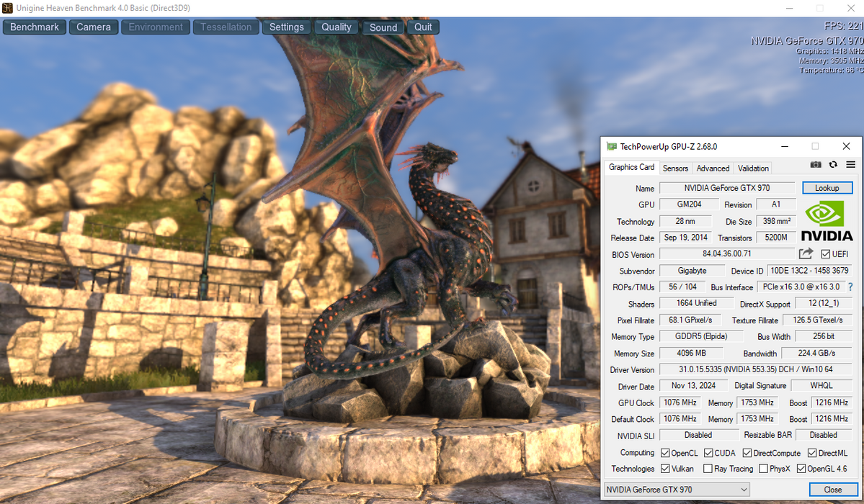Click the Close button in GPU-Z
Image resolution: width=864 pixels, height=504 pixels.
click(833, 489)
